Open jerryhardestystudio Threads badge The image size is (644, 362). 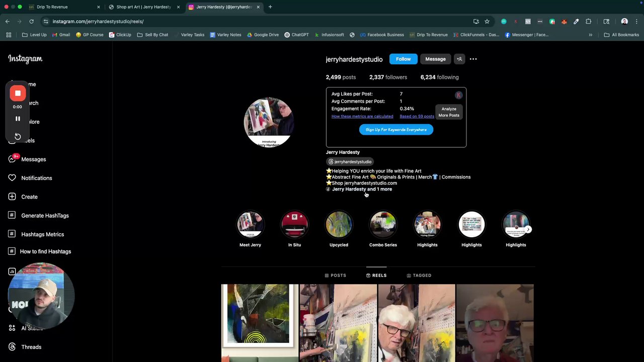point(350,162)
